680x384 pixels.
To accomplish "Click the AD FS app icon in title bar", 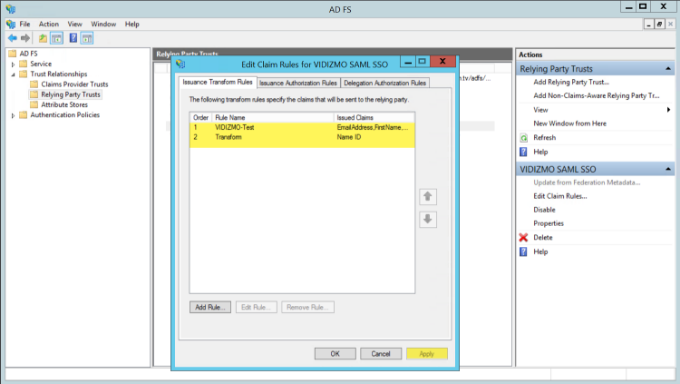I will tap(10, 9).
